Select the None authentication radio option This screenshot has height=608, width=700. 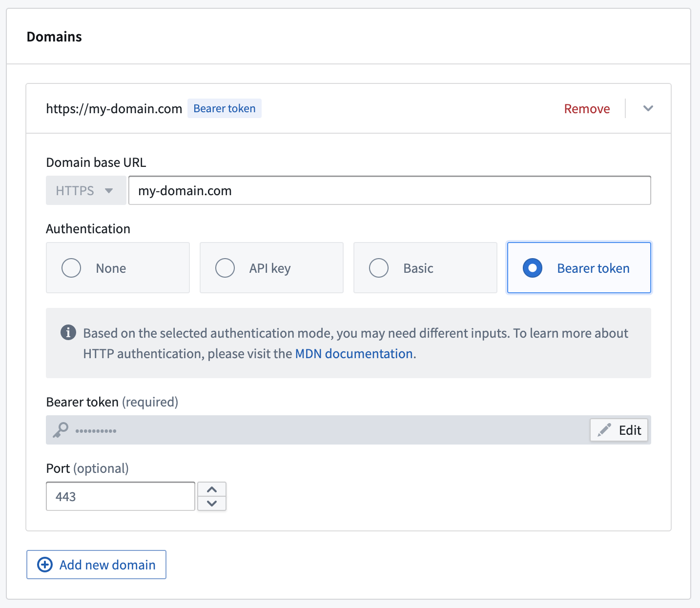118,268
